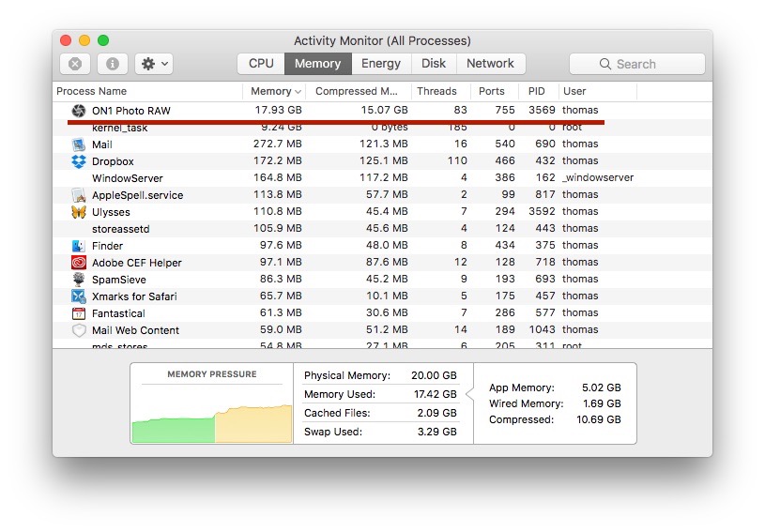The width and height of the screenshot is (765, 532).
Task: Click the Memory Pressure graph
Action: (212, 415)
